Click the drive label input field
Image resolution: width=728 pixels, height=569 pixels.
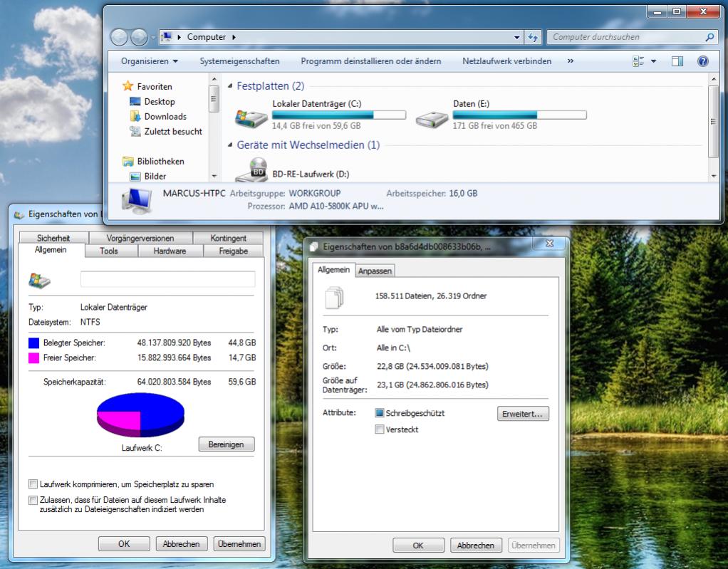[x=167, y=279]
